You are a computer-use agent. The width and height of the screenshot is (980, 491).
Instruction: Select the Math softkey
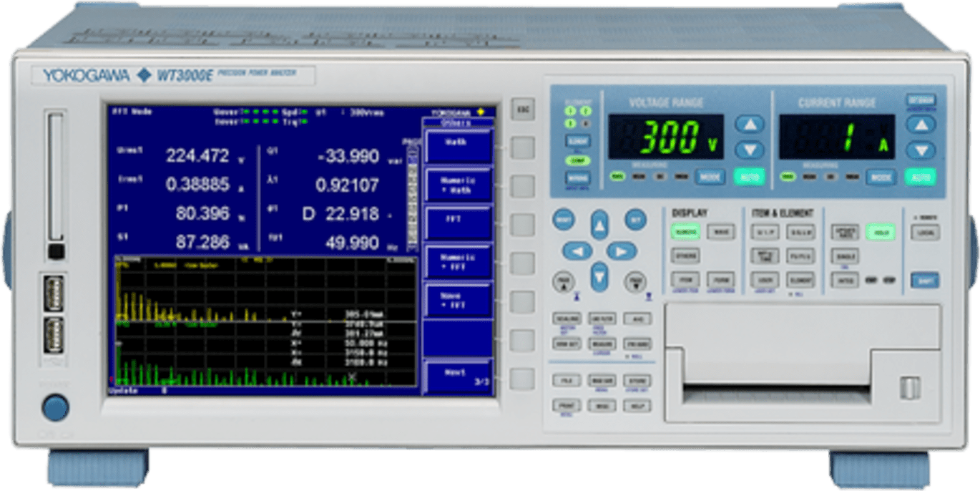pyautogui.click(x=459, y=147)
